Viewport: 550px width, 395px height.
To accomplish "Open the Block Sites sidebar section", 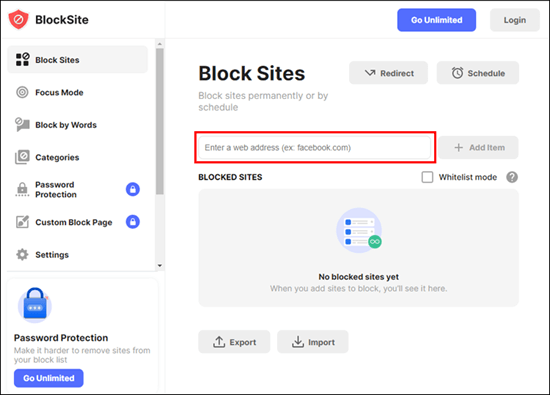I will coord(78,60).
